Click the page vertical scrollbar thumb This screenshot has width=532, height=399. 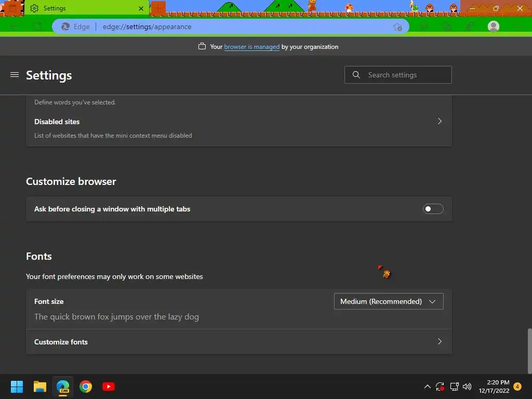pyautogui.click(x=529, y=350)
